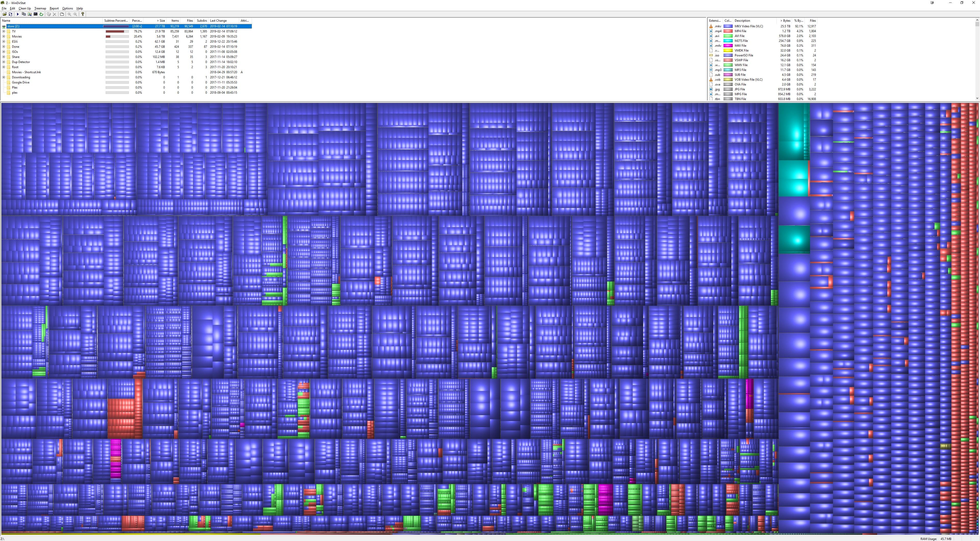Expand the ESXi folder tree node

[x=4, y=42]
